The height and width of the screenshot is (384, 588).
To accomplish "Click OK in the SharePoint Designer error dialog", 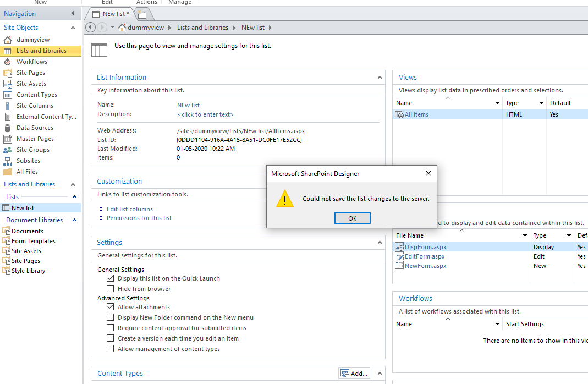I will [352, 218].
